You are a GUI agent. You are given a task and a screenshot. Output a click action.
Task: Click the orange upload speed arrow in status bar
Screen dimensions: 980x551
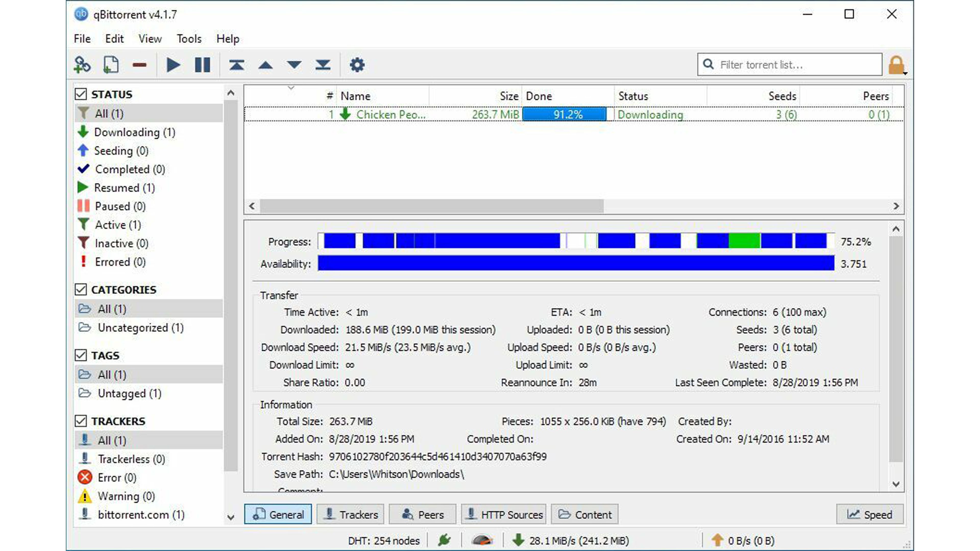pos(717,540)
